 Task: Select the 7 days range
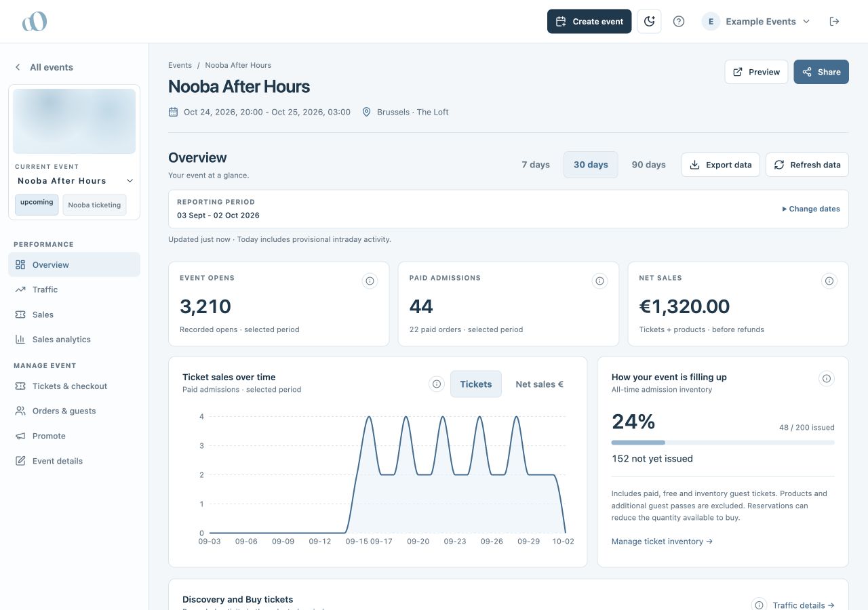536,165
